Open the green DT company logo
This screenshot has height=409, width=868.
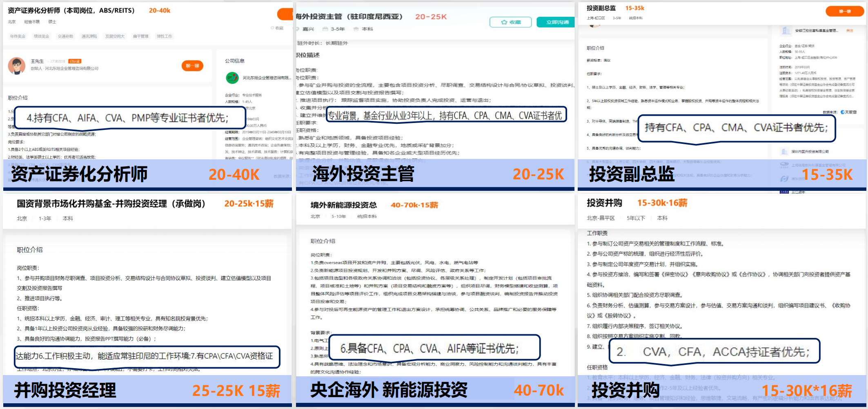point(232,77)
